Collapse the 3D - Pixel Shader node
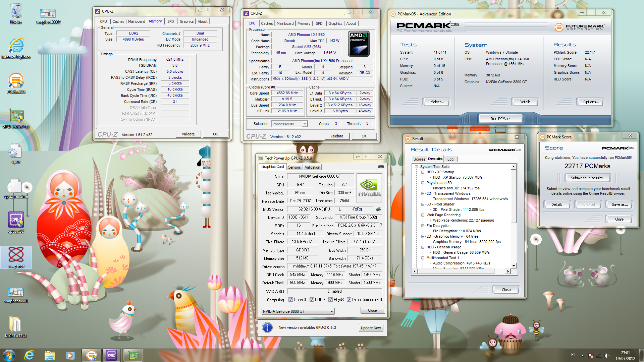This screenshot has height=362, width=644. 423,204
